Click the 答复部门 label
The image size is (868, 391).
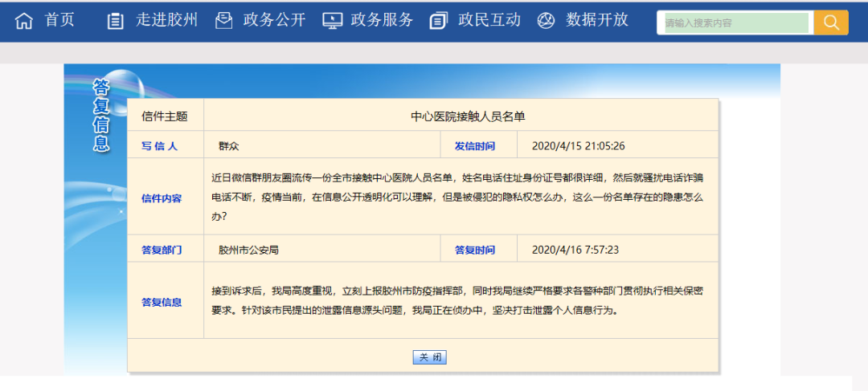[162, 250]
